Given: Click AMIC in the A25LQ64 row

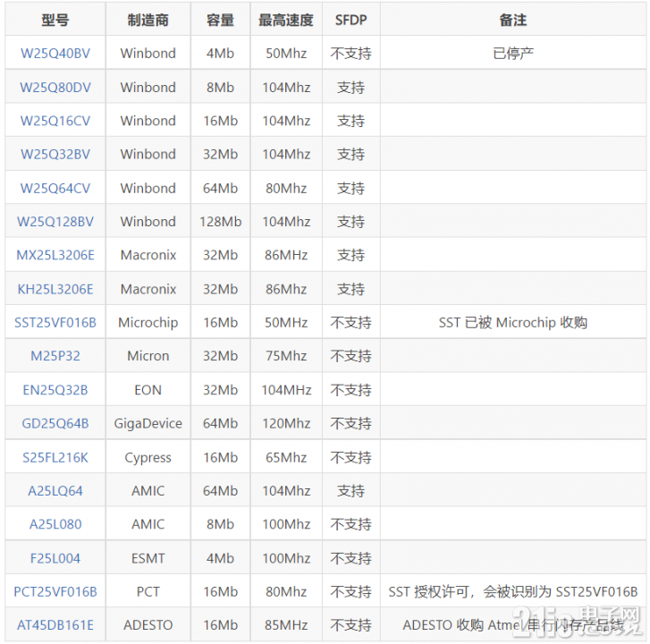Looking at the screenshot, I should click(x=148, y=491).
